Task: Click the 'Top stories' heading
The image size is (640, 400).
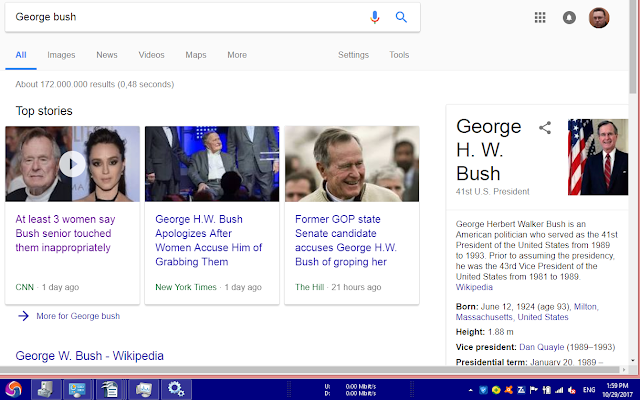Action: [44, 111]
